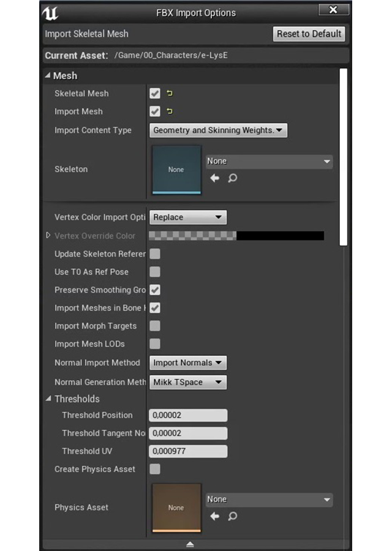392x551 pixels.
Task: Disable Preserve Smoothing Groups checkbox
Action: pos(155,290)
